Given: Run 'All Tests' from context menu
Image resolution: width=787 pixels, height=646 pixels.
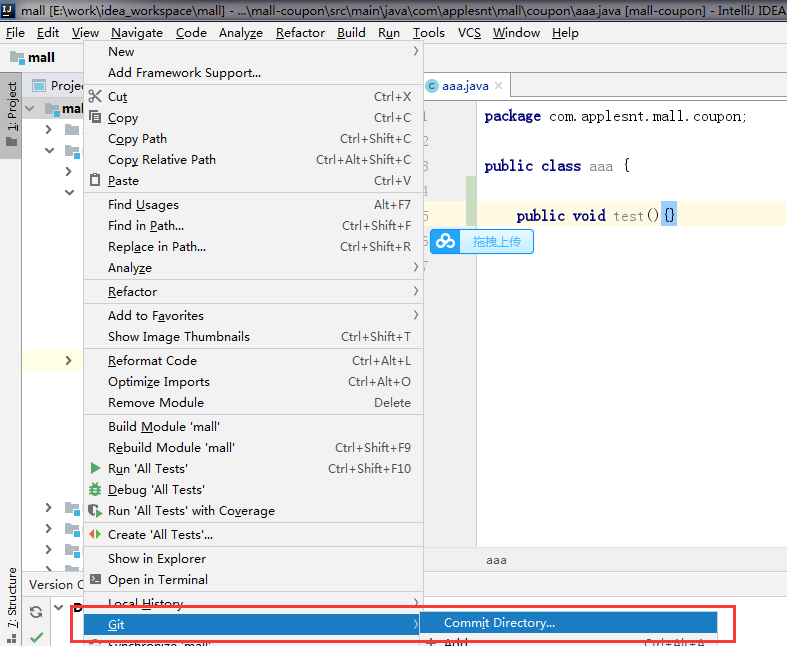Looking at the screenshot, I should point(253,469).
